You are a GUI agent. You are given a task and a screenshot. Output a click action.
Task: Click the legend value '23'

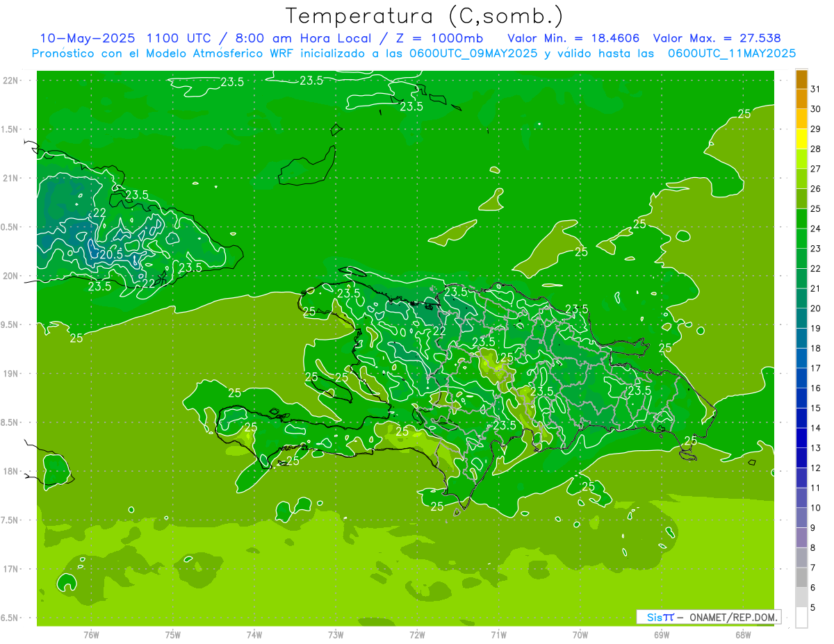[816, 249]
